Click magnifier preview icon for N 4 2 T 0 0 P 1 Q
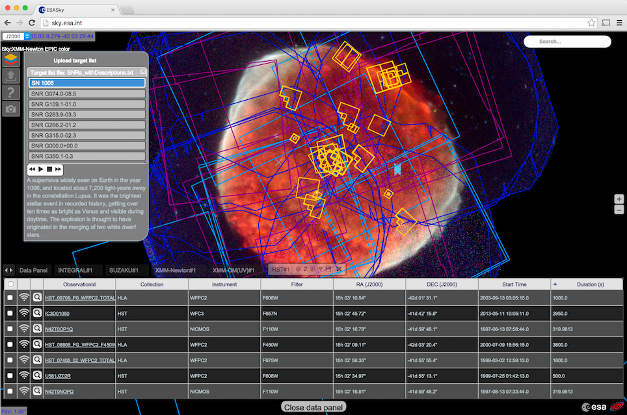 tap(36, 328)
